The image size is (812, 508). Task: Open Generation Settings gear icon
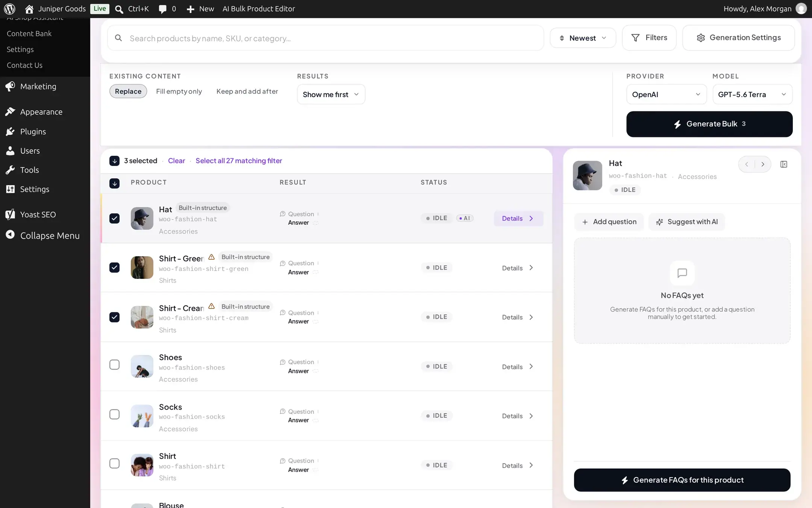[701, 38]
